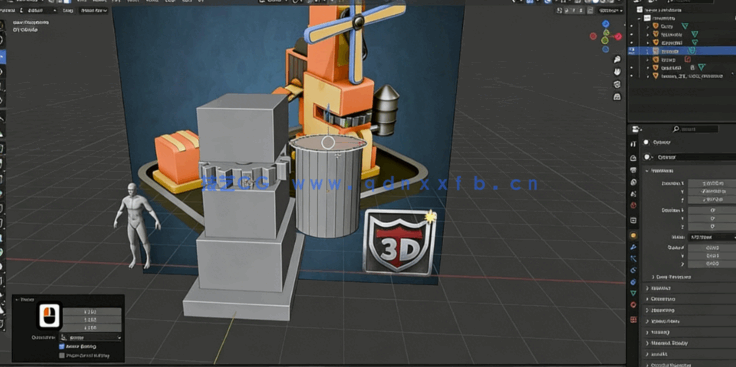Open the Properties editor type dropdown
Viewport: 736px width, 367px height.
636,129
